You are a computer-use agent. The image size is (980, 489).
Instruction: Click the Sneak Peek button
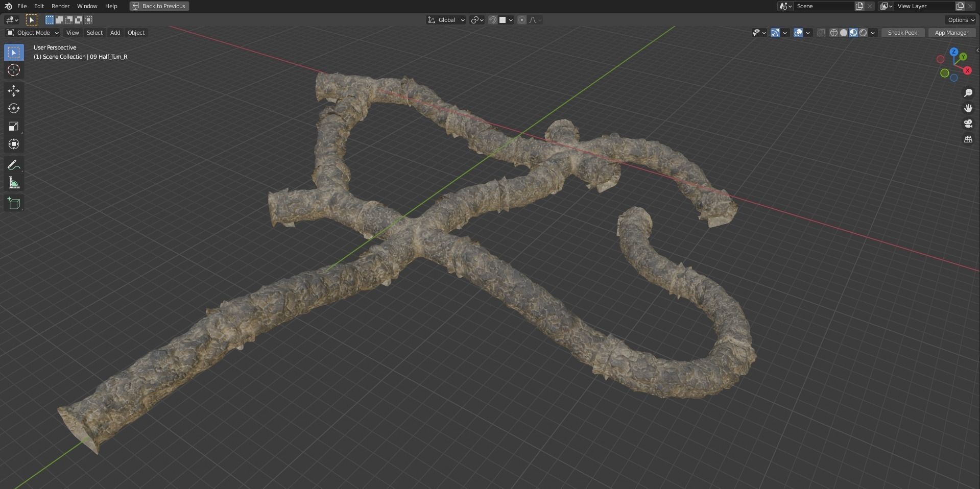pos(902,33)
